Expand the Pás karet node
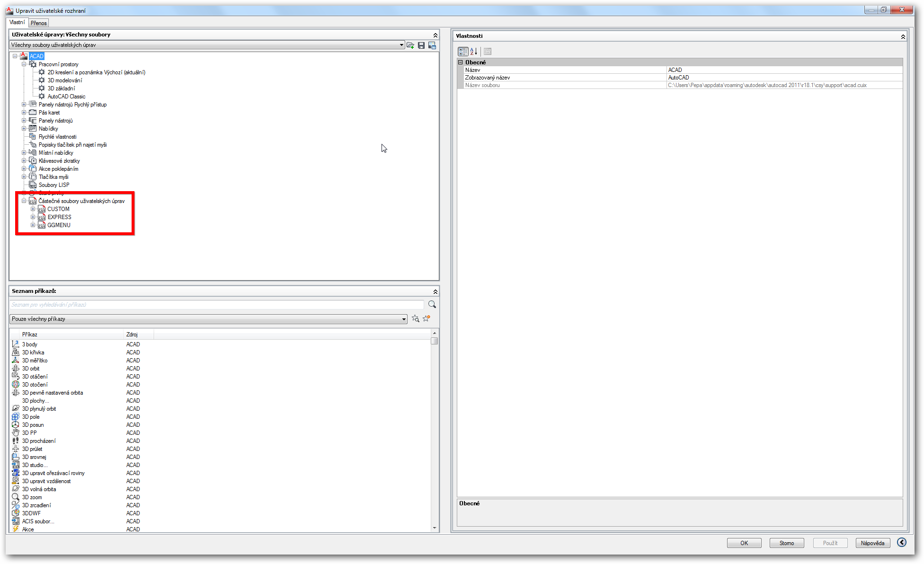This screenshot has height=564, width=924. click(x=24, y=113)
